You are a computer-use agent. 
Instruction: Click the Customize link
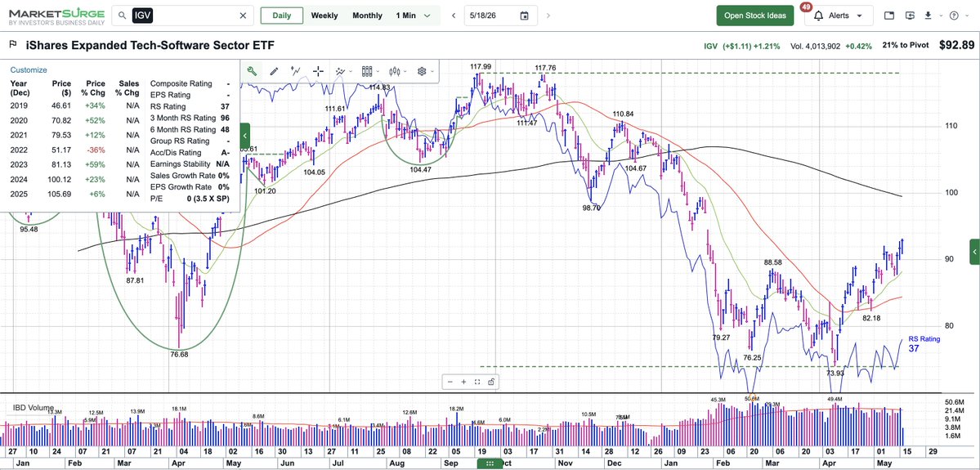point(28,70)
